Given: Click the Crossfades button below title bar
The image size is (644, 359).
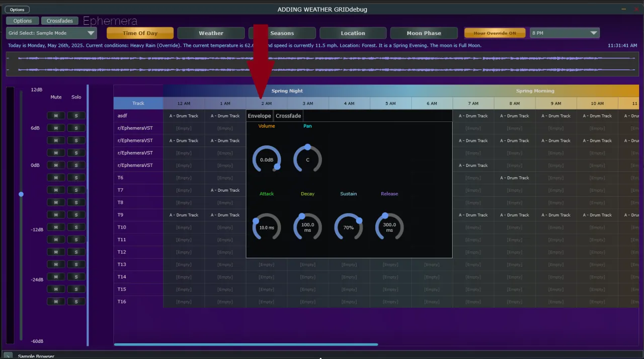Looking at the screenshot, I should [59, 21].
